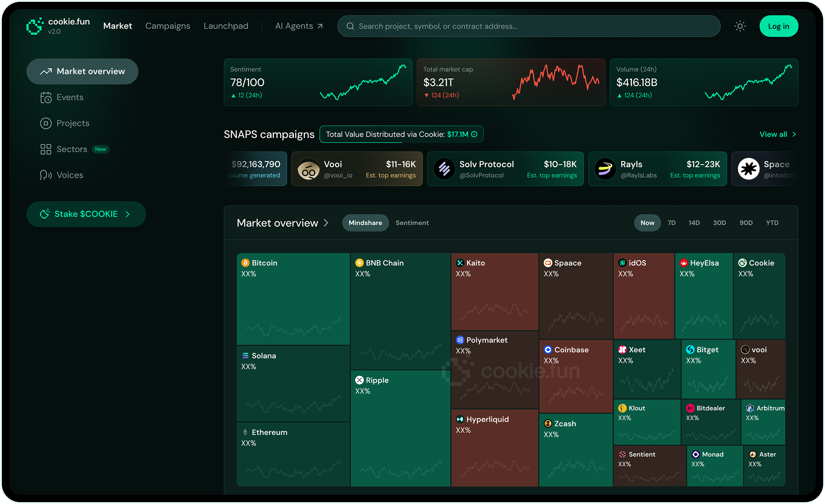Select the Now timeframe
The width and height of the screenshot is (825, 504).
[647, 223]
